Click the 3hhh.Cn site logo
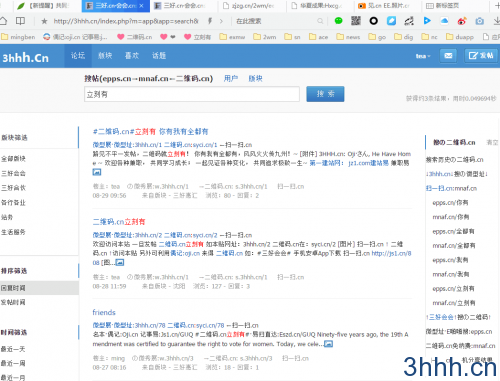This screenshot has width=500, height=381. coord(26,58)
